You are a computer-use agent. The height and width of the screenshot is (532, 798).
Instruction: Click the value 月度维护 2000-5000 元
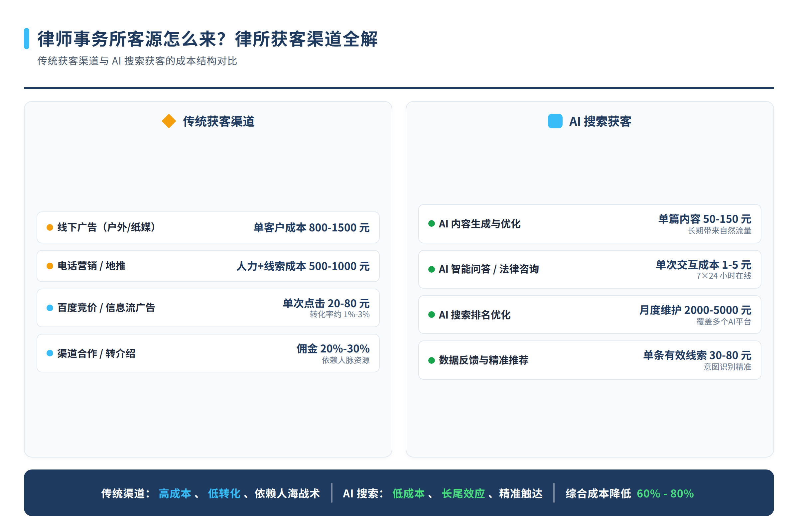coord(696,310)
